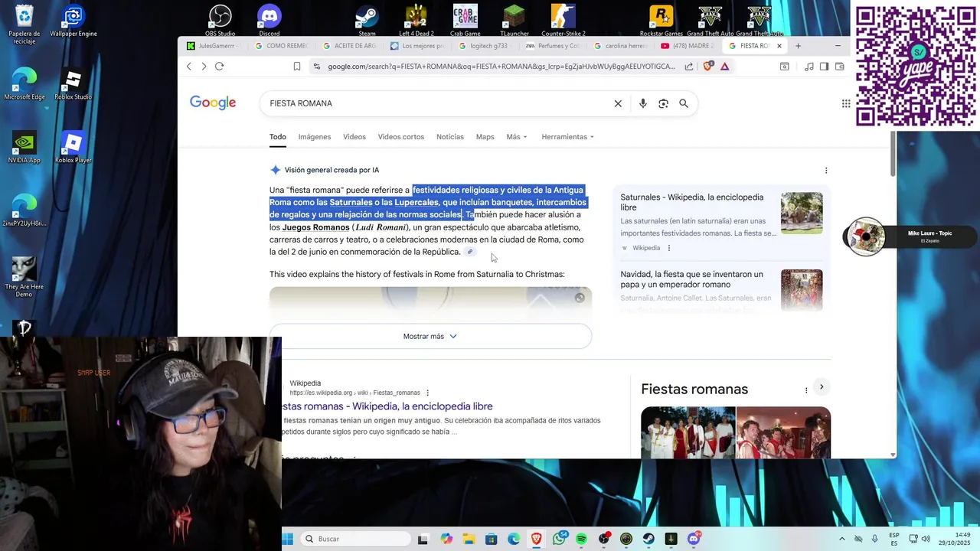Viewport: 980px width, 551px height.
Task: Open Brave browser taskbar icon
Action: click(537, 539)
